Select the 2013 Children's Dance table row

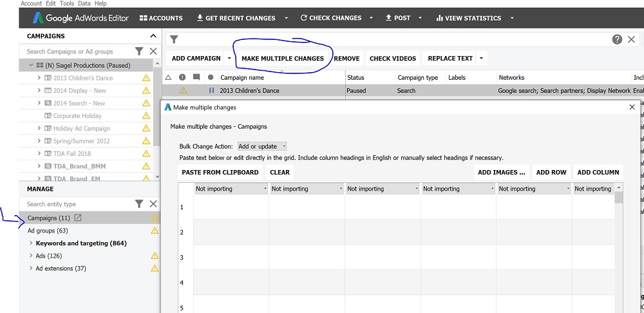click(x=402, y=90)
